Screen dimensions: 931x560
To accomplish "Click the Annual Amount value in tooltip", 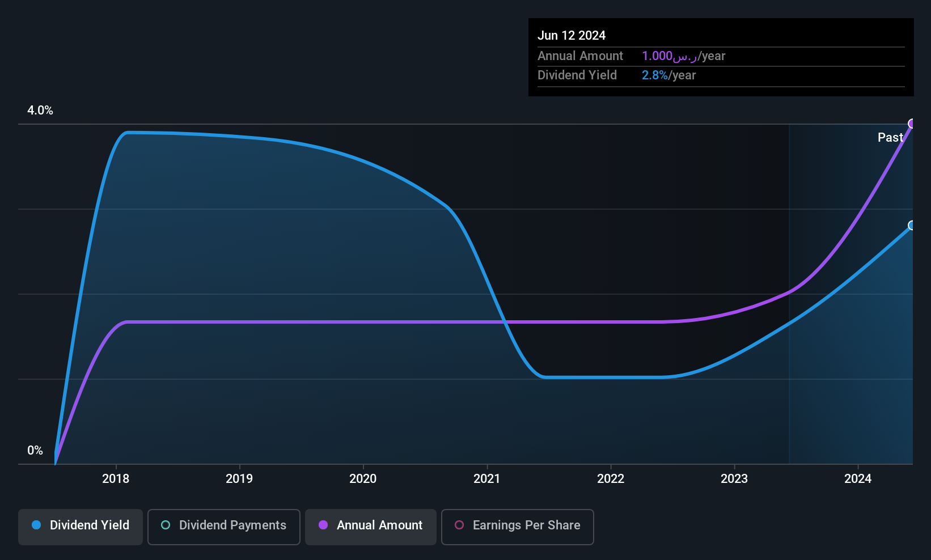I will (683, 56).
